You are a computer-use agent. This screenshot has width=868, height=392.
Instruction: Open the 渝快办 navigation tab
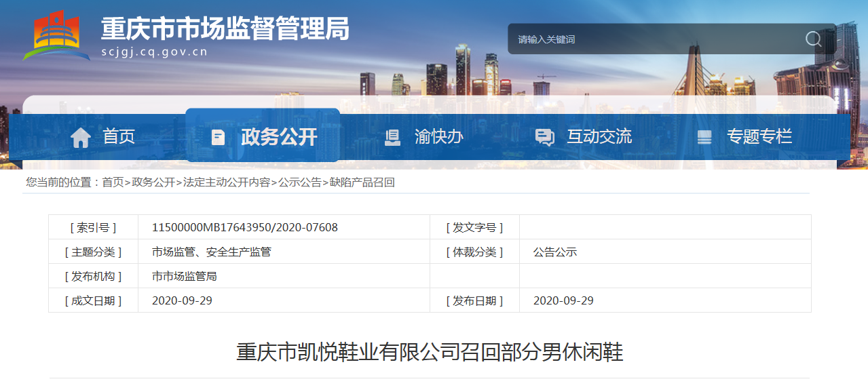pos(424,137)
